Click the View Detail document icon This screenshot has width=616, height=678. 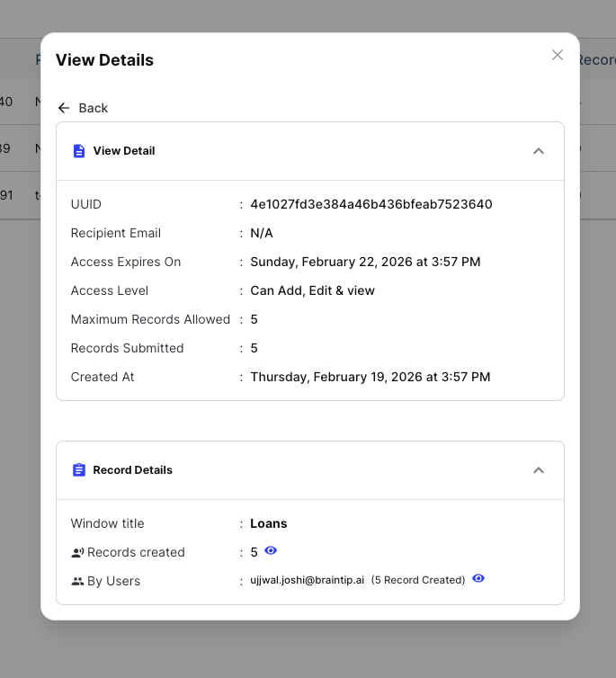pyautogui.click(x=78, y=151)
